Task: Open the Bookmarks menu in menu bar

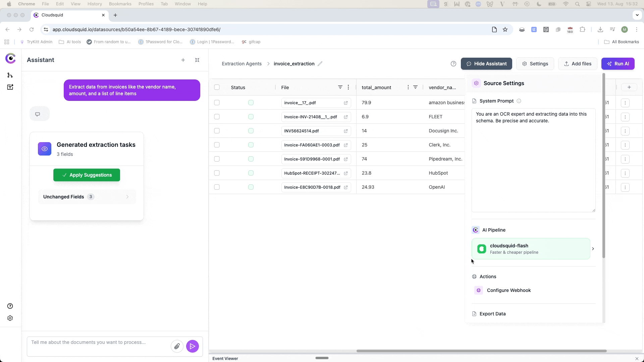Action: pyautogui.click(x=120, y=4)
